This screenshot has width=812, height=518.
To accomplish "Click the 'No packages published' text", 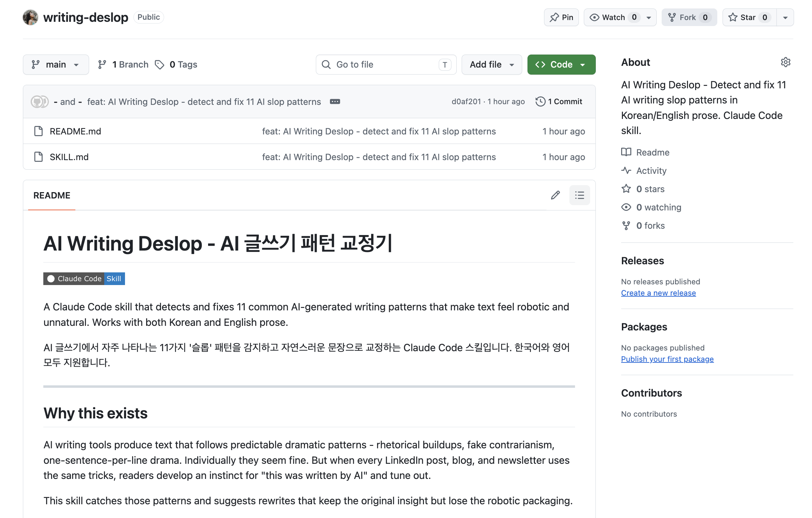I will pos(663,348).
